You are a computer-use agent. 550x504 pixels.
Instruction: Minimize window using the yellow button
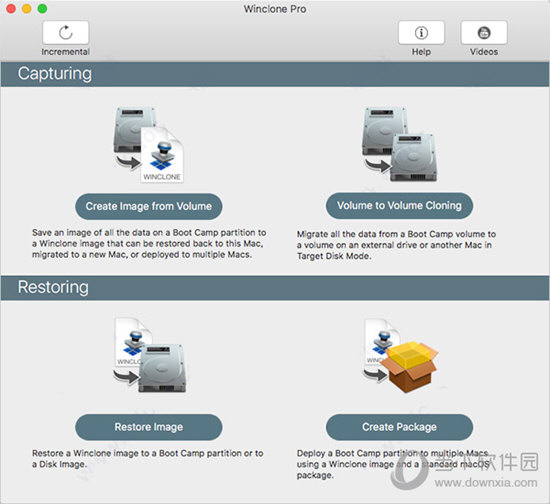click(x=27, y=8)
